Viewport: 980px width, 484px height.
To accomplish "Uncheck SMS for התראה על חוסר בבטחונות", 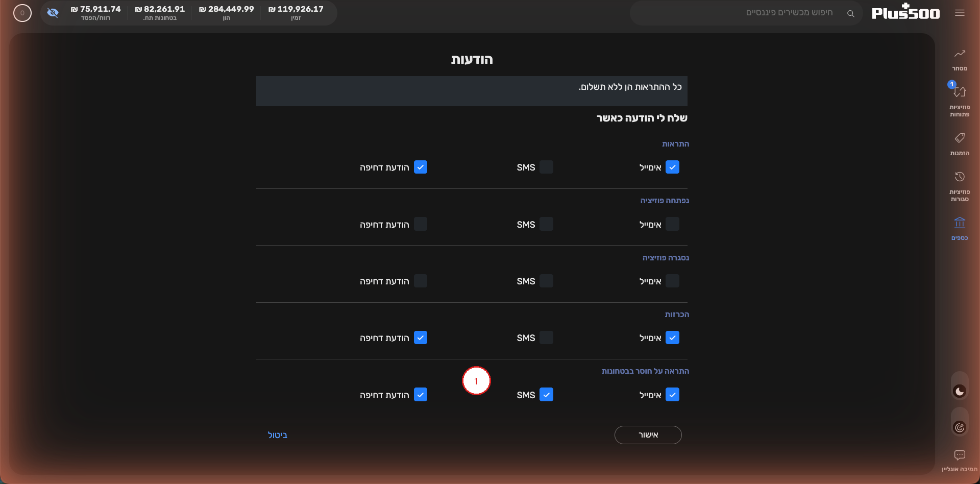I will (546, 395).
